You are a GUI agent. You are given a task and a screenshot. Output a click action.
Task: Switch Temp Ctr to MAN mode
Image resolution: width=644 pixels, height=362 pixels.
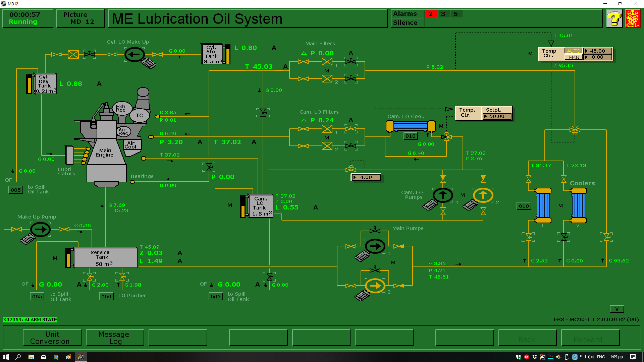click(x=574, y=57)
